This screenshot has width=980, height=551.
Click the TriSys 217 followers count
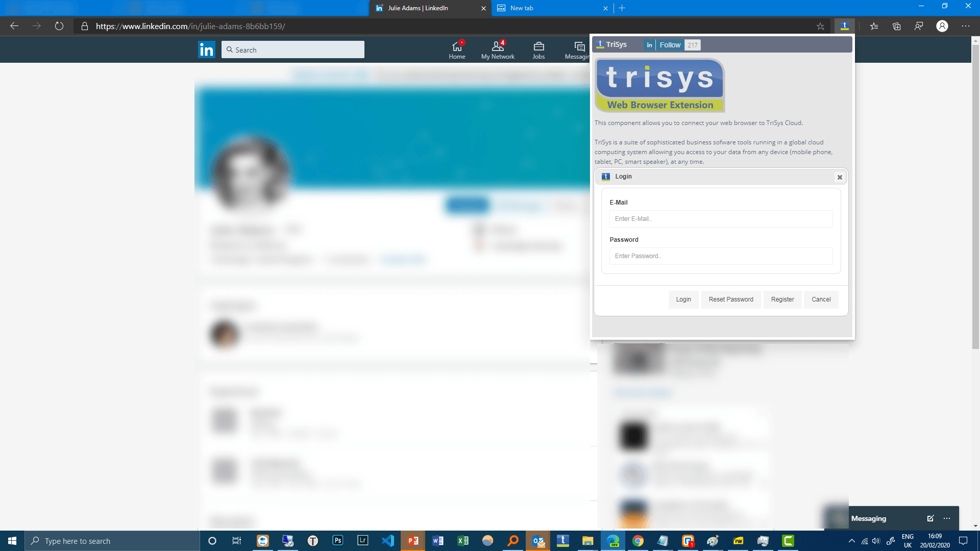[692, 45]
